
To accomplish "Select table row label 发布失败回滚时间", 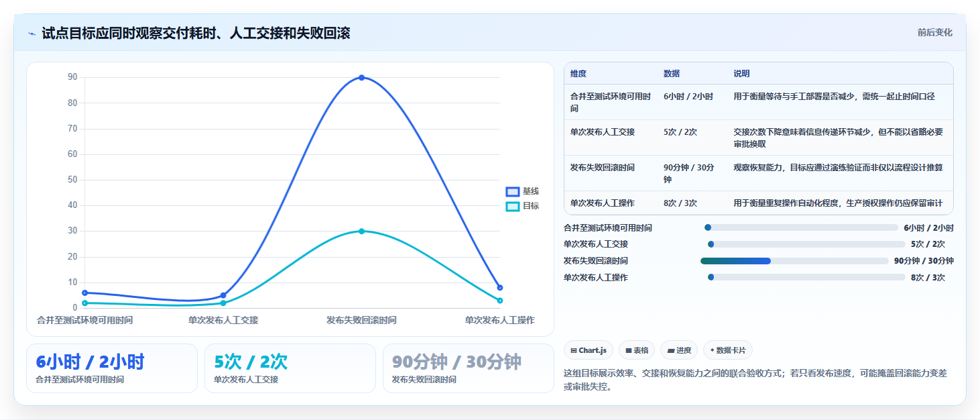I will (603, 168).
